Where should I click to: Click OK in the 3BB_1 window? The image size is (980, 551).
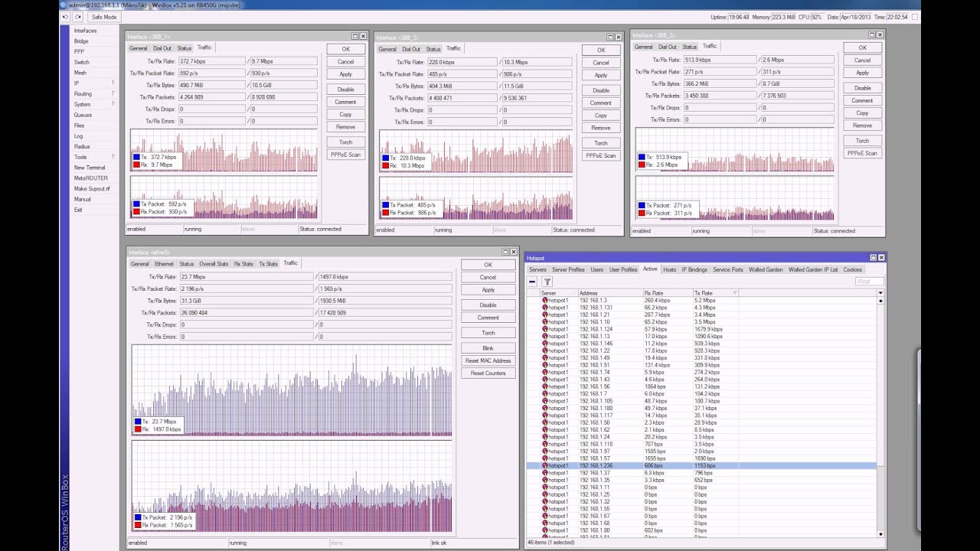pyautogui.click(x=345, y=49)
